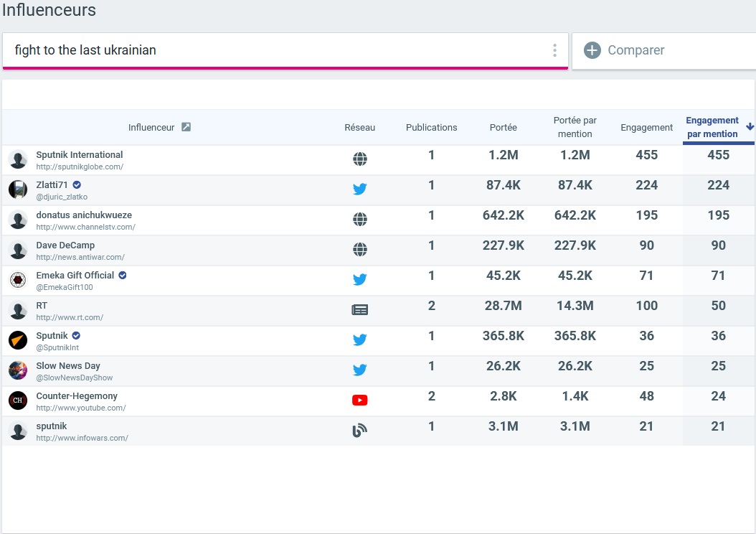This screenshot has width=756, height=534.
Task: Open the Slow News Day influencer name
Action: tap(68, 365)
